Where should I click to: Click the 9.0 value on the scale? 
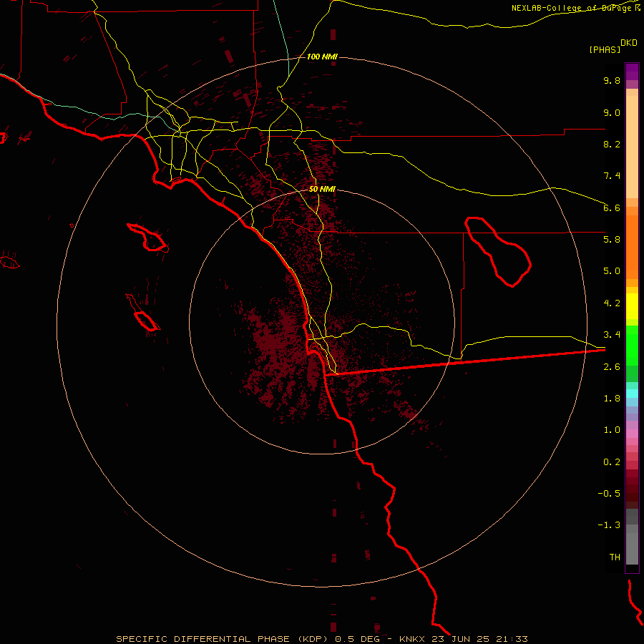[612, 112]
